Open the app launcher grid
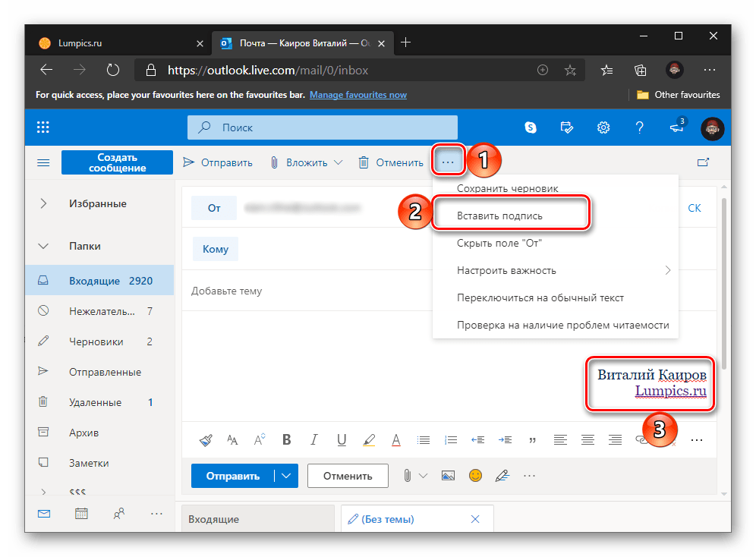This screenshot has width=756, height=557. point(43,127)
